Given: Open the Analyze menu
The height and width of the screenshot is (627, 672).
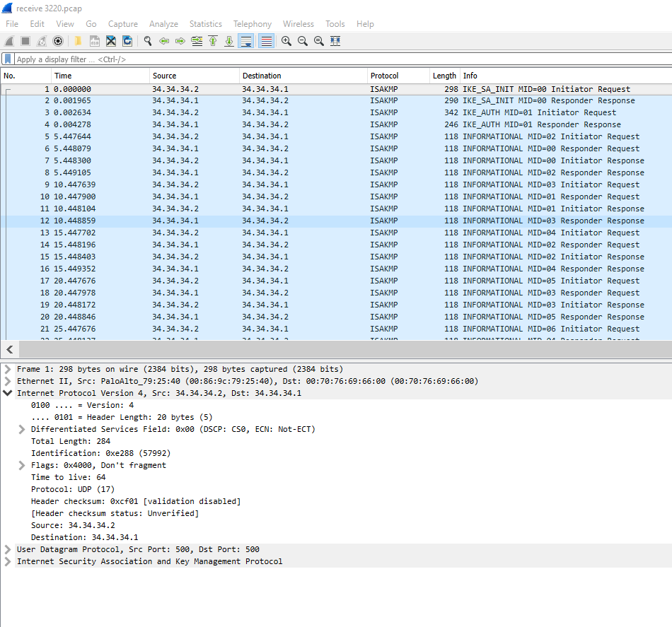Looking at the screenshot, I should click(x=163, y=24).
